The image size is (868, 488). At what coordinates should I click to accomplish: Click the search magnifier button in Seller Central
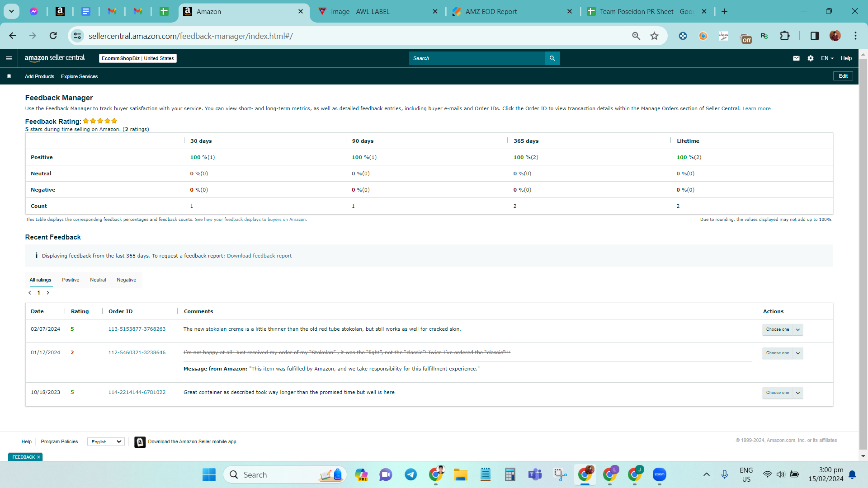click(552, 58)
